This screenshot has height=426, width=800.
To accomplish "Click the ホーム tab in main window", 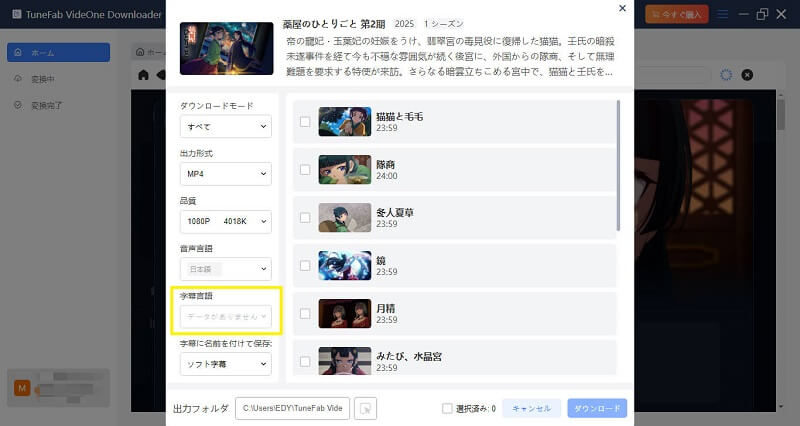I will [151, 52].
